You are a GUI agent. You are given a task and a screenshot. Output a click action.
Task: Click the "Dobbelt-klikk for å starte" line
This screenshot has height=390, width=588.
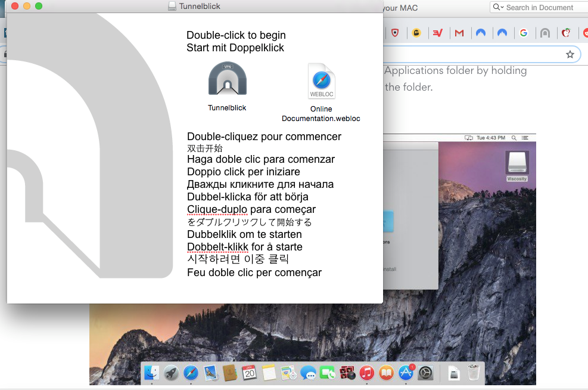(x=245, y=247)
